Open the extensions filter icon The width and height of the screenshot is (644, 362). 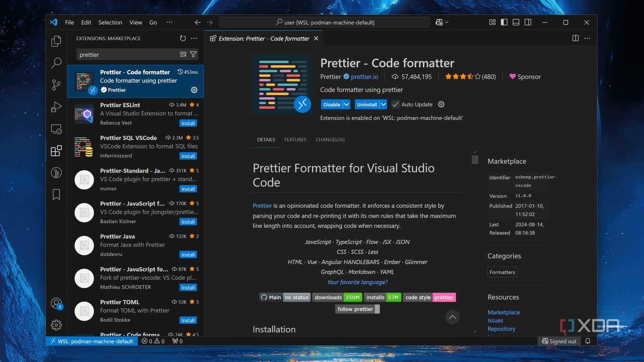[193, 54]
